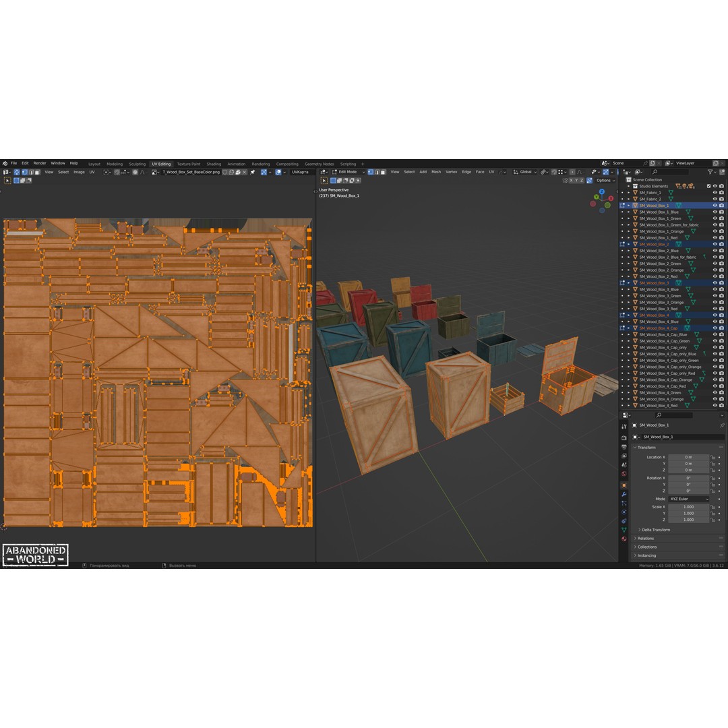
Task: Toggle visibility of SM_Wood_Box_4_Red
Action: [715, 406]
